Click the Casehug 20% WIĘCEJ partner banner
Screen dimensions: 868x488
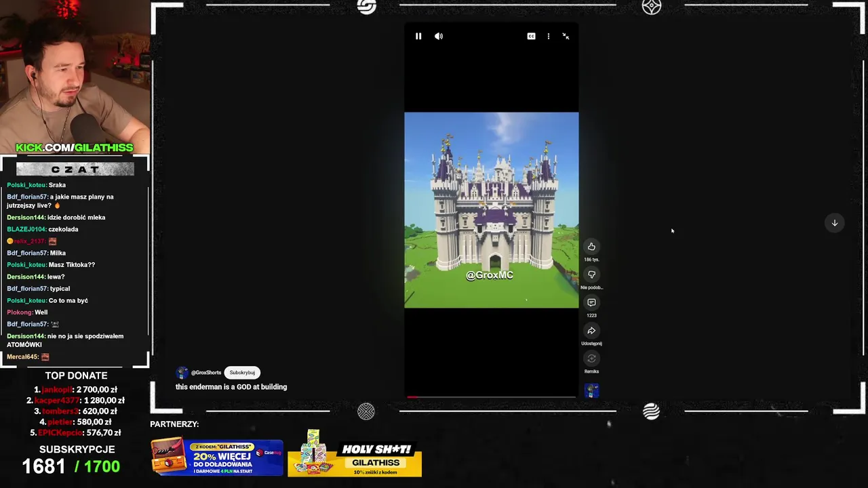(217, 457)
